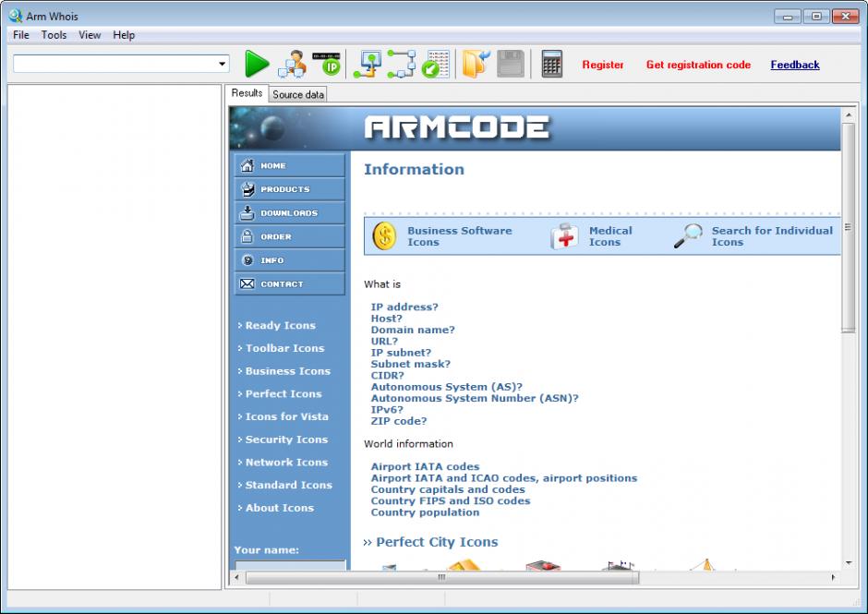Click the green Start query play icon
The width and height of the screenshot is (868, 614).
coord(257,64)
